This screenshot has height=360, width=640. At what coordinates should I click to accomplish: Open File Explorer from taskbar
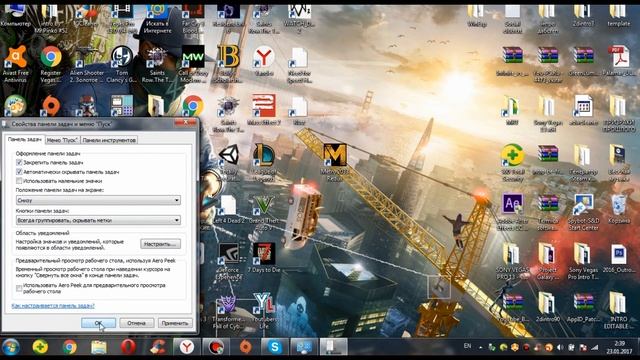tap(99, 347)
